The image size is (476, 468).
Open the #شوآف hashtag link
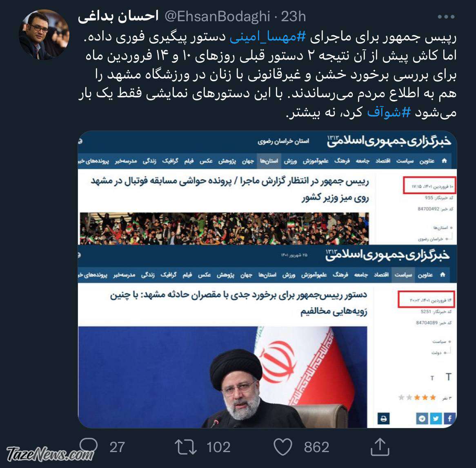[389, 112]
